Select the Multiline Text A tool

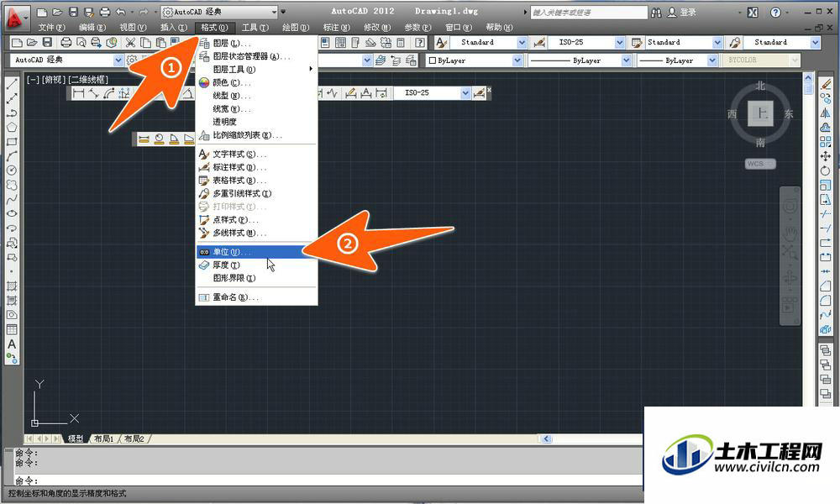pyautogui.click(x=11, y=344)
